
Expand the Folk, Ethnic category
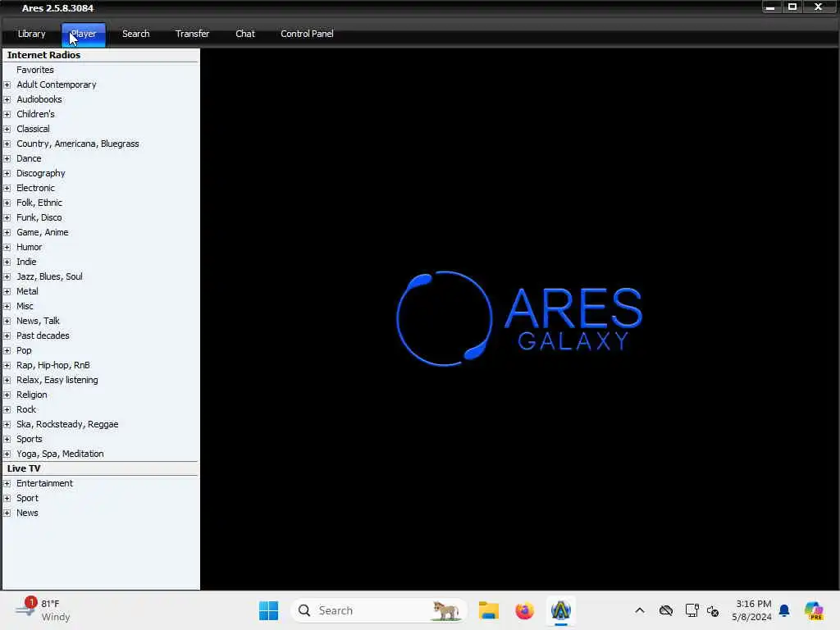pos(7,203)
